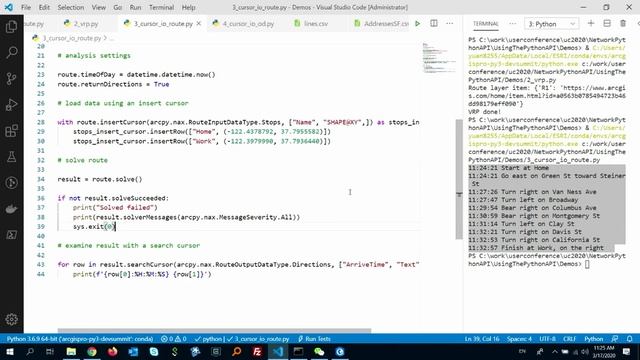Image resolution: width=640 pixels, height=360 pixels.
Task: Click CRLF line ending selector
Action: (x=569, y=339)
